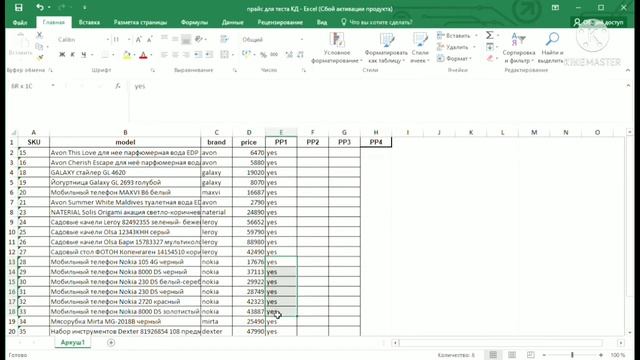Click the Decrease indent icon
The image size is (640, 360).
coord(198,54)
